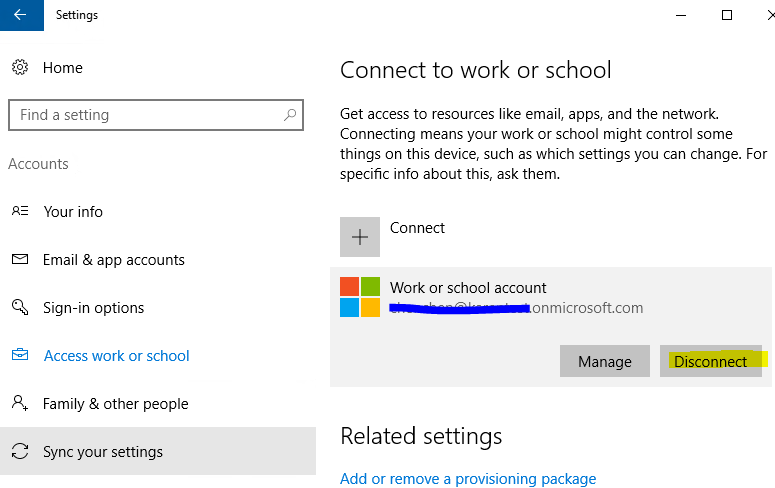
Task: Click the plus icon to connect
Action: tap(360, 237)
